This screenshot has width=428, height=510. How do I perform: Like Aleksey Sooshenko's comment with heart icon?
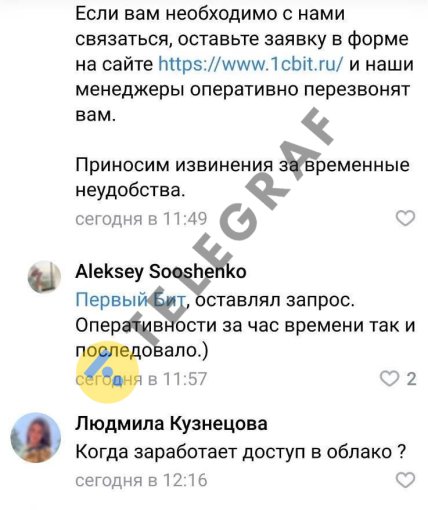tap(390, 379)
